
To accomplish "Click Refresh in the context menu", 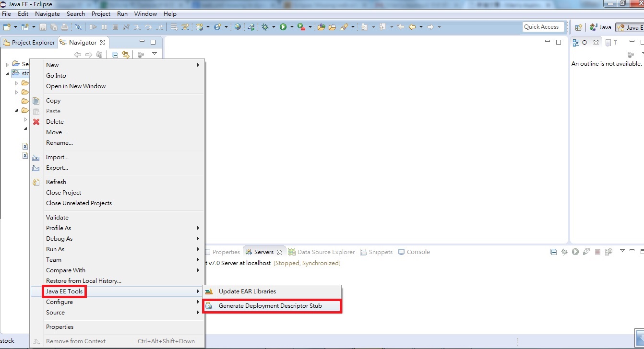I will point(118,182).
